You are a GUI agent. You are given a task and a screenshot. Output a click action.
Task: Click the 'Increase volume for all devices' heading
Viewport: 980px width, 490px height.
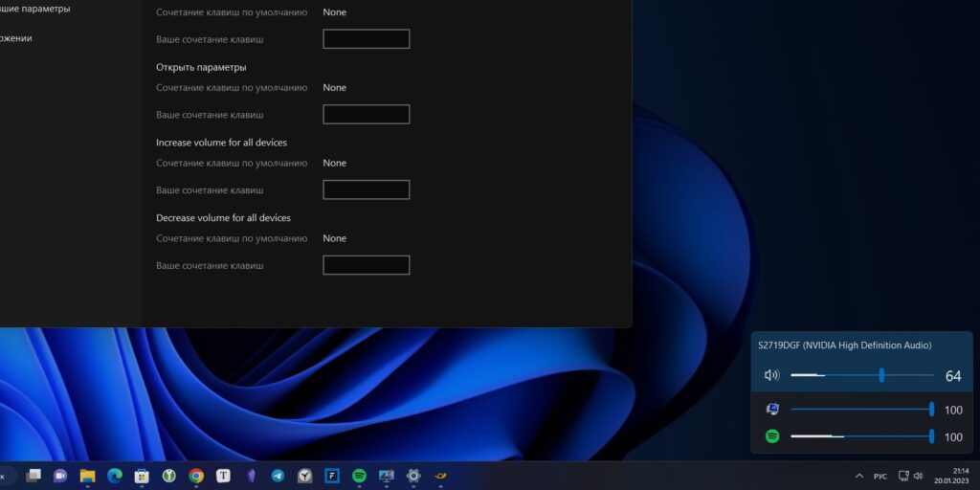coord(221,143)
